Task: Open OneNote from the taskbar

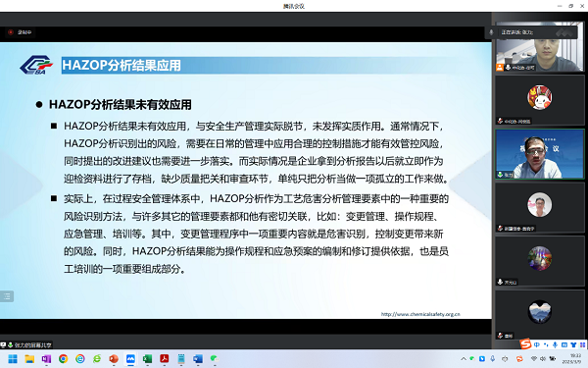Action: click(46, 359)
